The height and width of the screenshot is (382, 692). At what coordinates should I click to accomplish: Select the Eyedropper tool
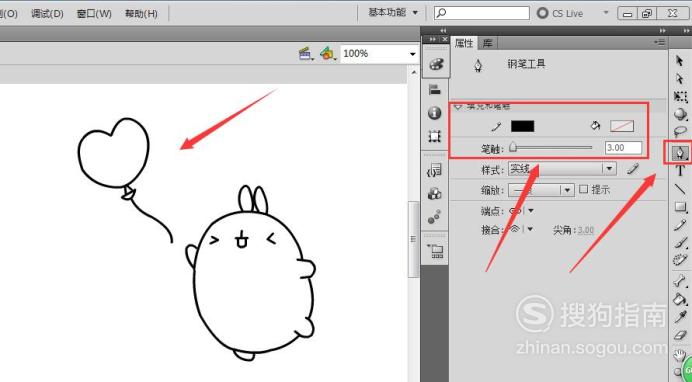(x=680, y=316)
